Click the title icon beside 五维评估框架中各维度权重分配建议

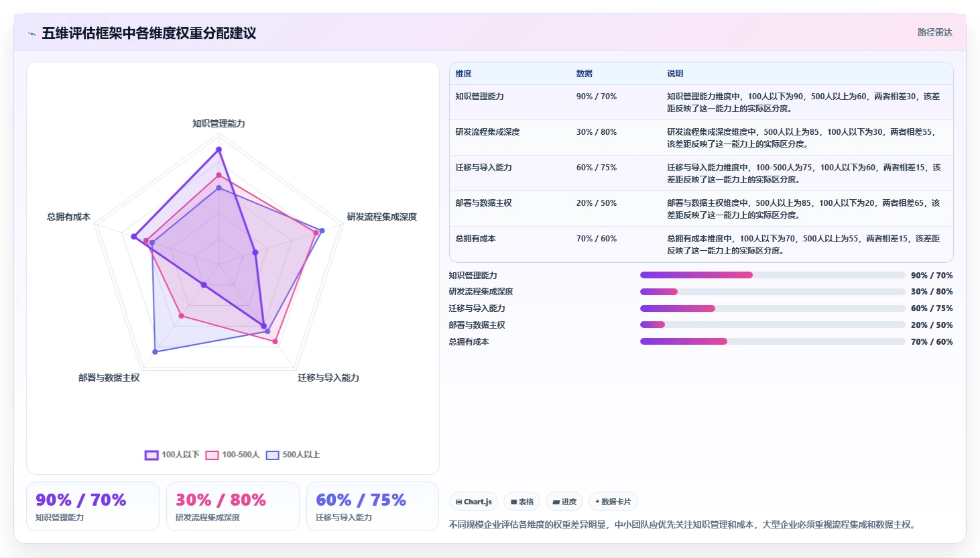(32, 34)
